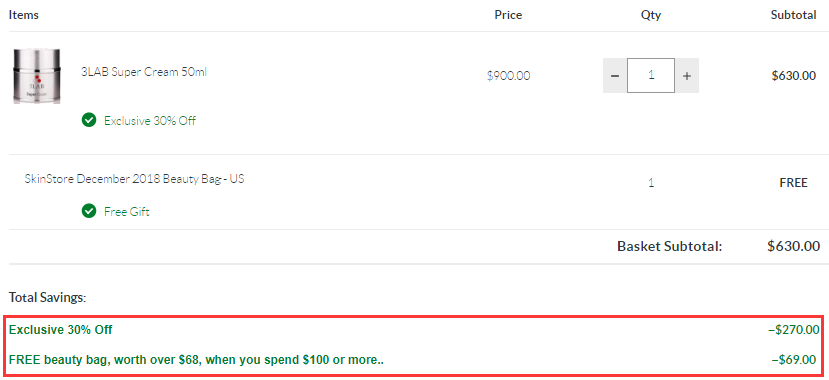Select the Exclusive 30% Off item label

(150, 121)
